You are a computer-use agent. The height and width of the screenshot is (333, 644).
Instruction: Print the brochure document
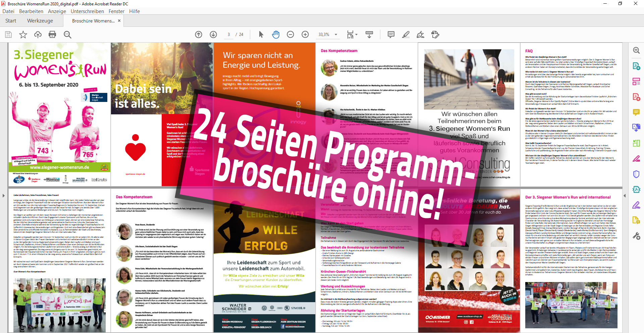(x=52, y=35)
